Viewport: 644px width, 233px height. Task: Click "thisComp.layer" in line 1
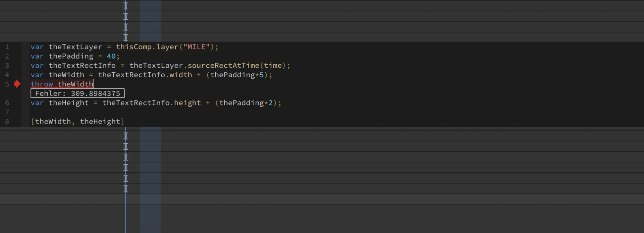tap(147, 47)
